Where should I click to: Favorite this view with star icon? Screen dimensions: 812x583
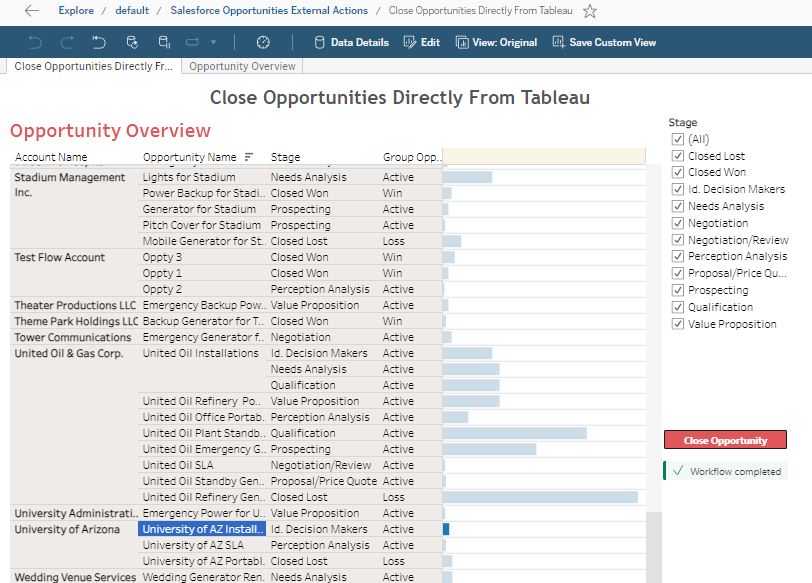tap(589, 11)
